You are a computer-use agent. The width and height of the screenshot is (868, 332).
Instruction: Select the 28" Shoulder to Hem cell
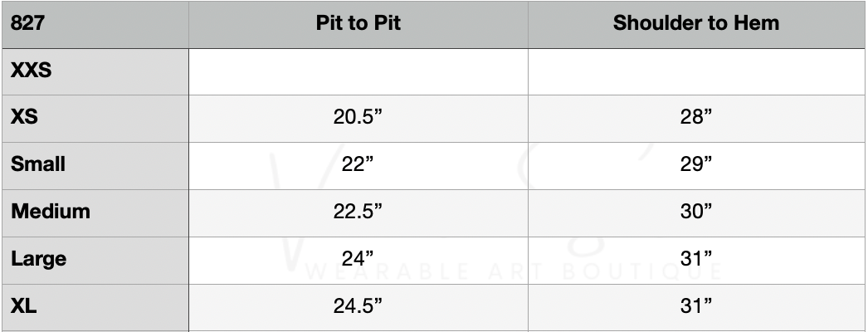coord(696,117)
